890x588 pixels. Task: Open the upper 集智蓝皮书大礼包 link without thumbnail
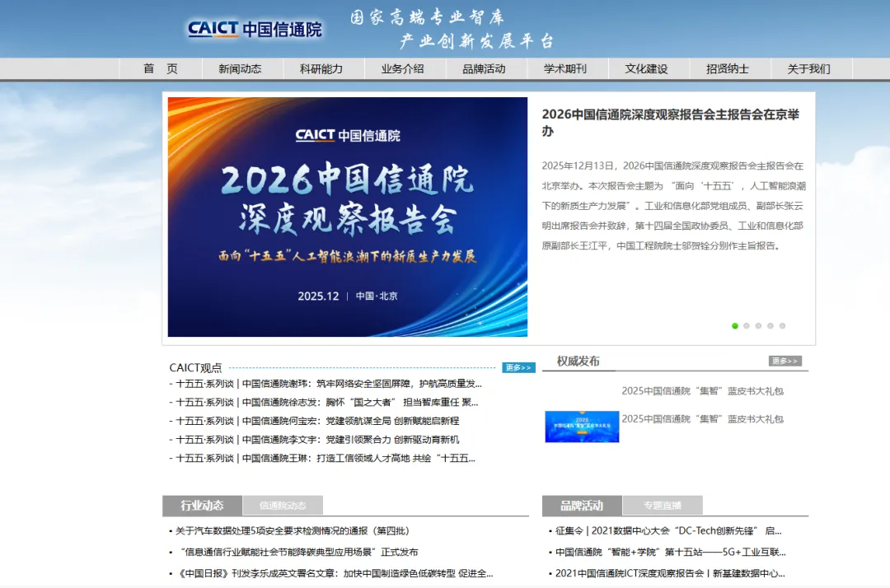coord(702,390)
